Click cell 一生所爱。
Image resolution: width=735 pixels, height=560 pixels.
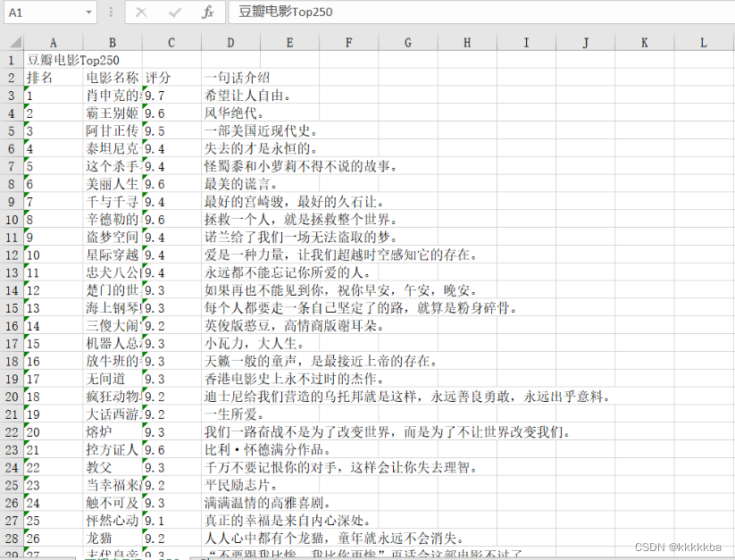pyautogui.click(x=234, y=414)
